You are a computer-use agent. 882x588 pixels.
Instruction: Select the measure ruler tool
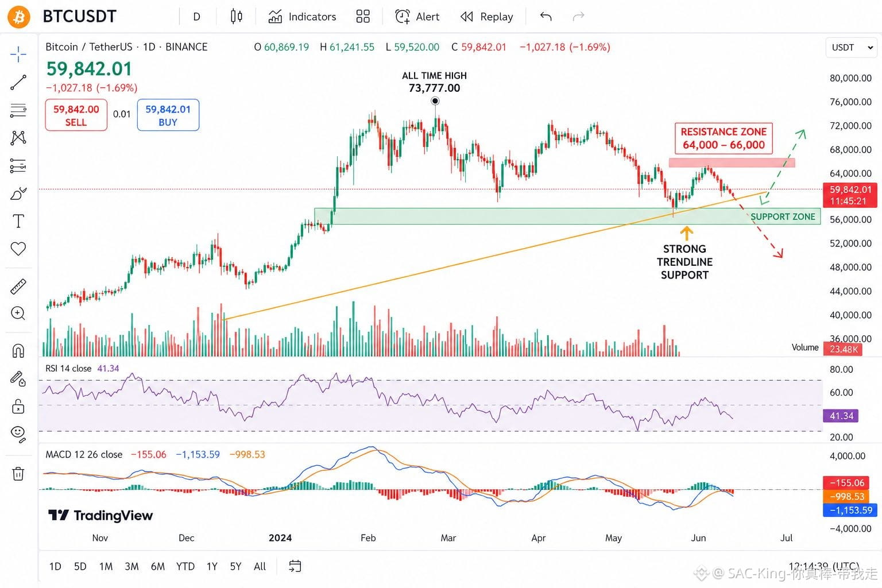[18, 286]
